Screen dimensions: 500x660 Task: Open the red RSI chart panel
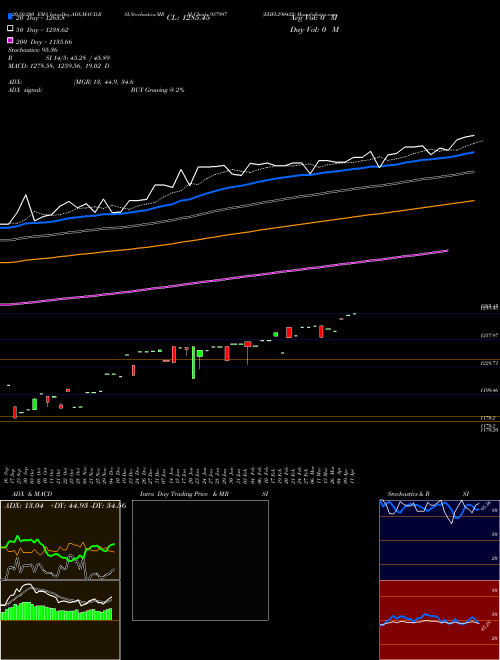pos(439,620)
